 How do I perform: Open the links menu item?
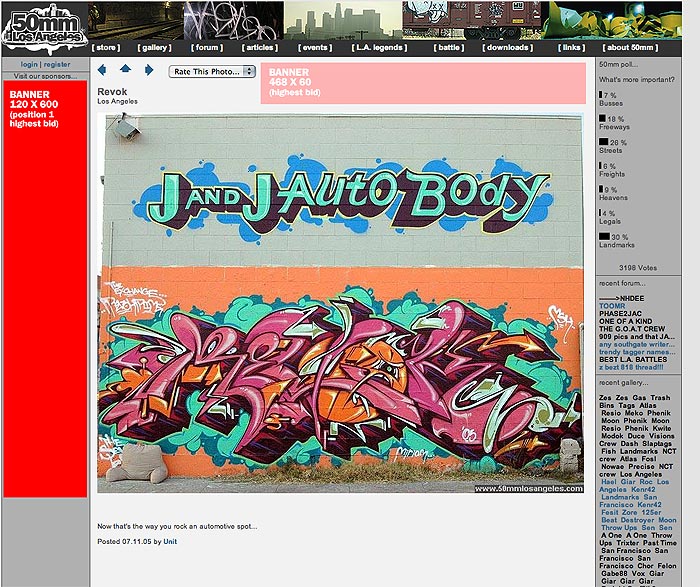point(571,47)
